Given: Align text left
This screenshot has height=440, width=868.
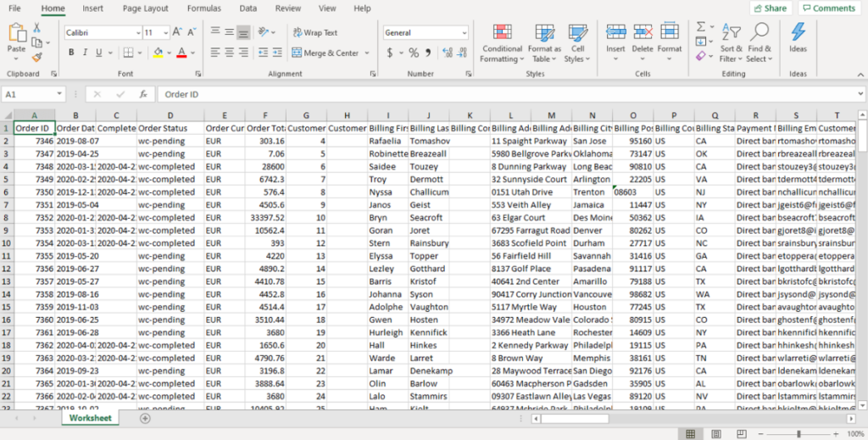Looking at the screenshot, I should (x=215, y=53).
